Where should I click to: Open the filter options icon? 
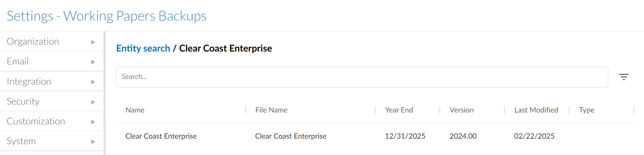click(x=623, y=77)
